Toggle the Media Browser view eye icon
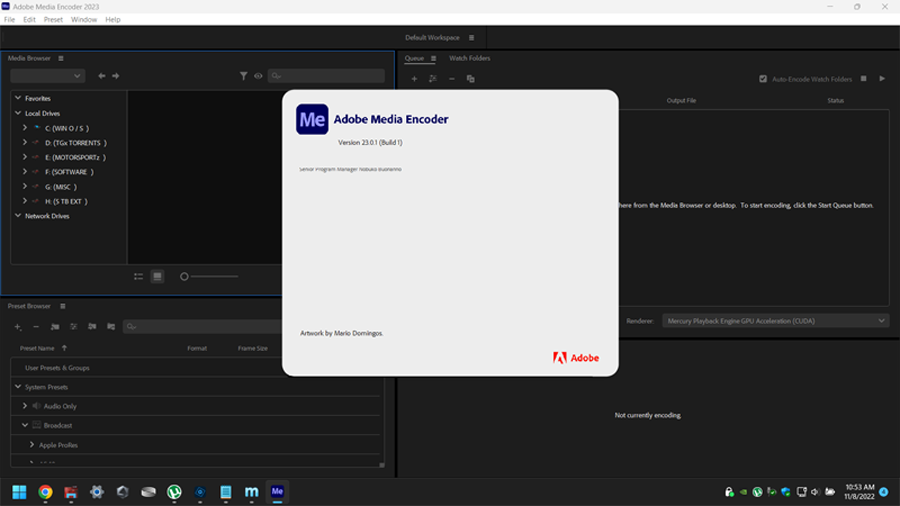The image size is (900, 506). pos(258,76)
